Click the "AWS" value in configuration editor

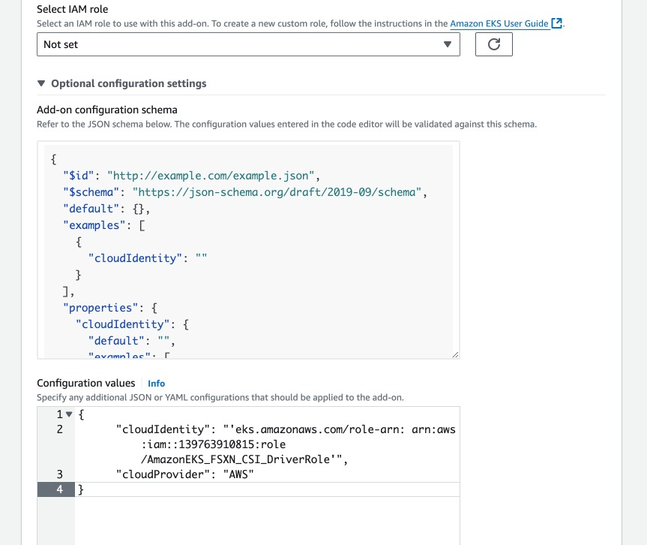point(238,474)
